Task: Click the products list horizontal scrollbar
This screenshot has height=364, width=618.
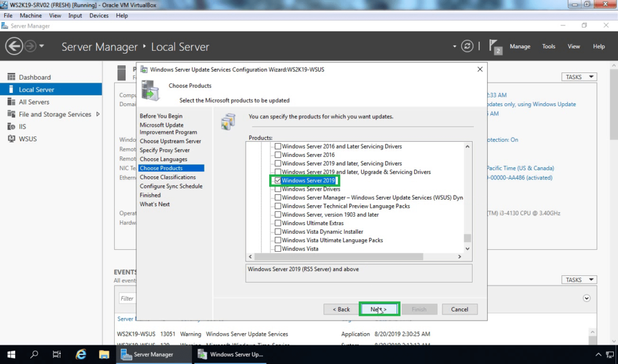Action: pyautogui.click(x=339, y=257)
